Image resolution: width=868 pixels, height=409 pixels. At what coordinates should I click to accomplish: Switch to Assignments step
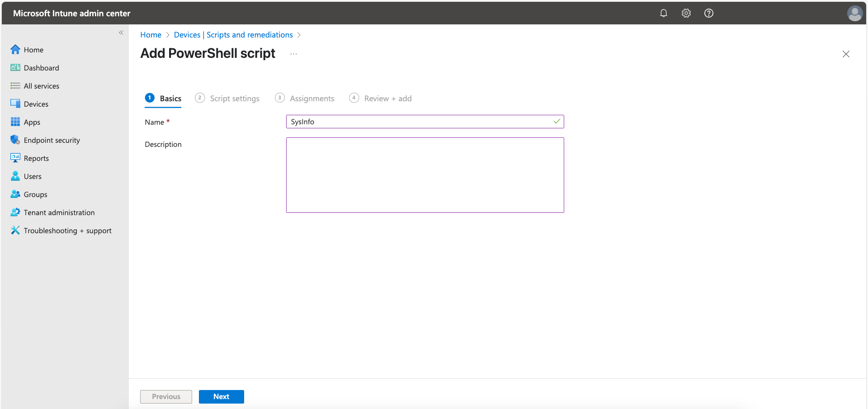(x=305, y=99)
